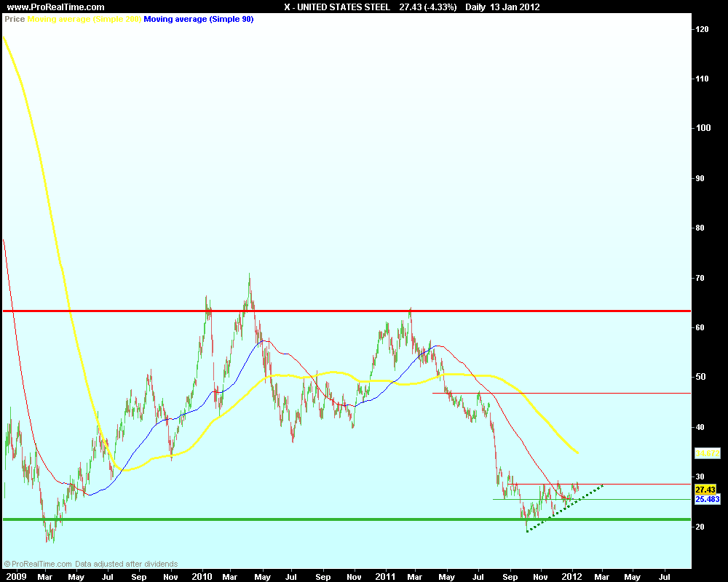Select the 'X - UNITED STATES STEEL' title

point(337,7)
